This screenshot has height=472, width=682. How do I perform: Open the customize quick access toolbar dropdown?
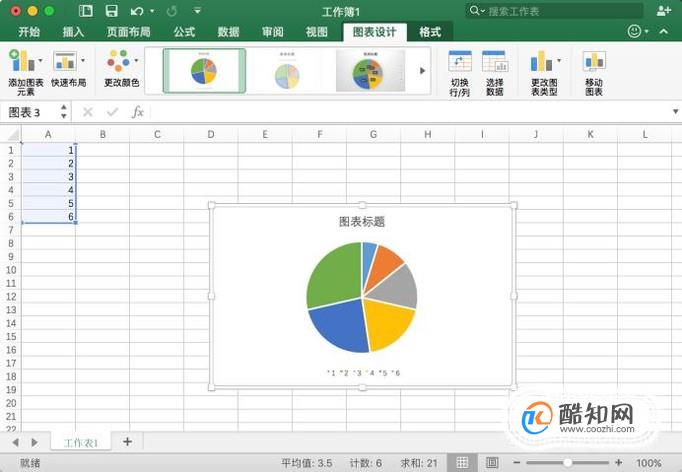coord(197,10)
